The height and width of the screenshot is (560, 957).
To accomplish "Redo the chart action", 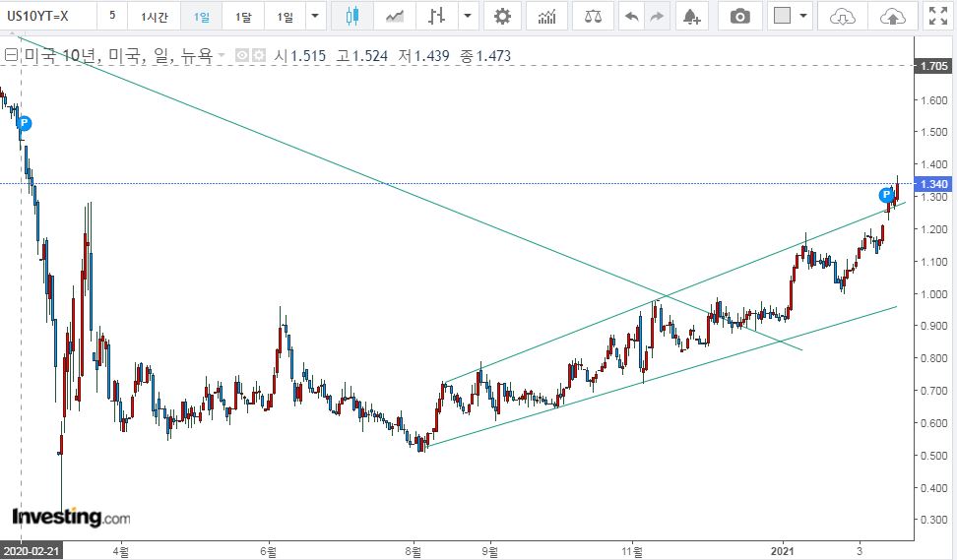I will 657,16.
